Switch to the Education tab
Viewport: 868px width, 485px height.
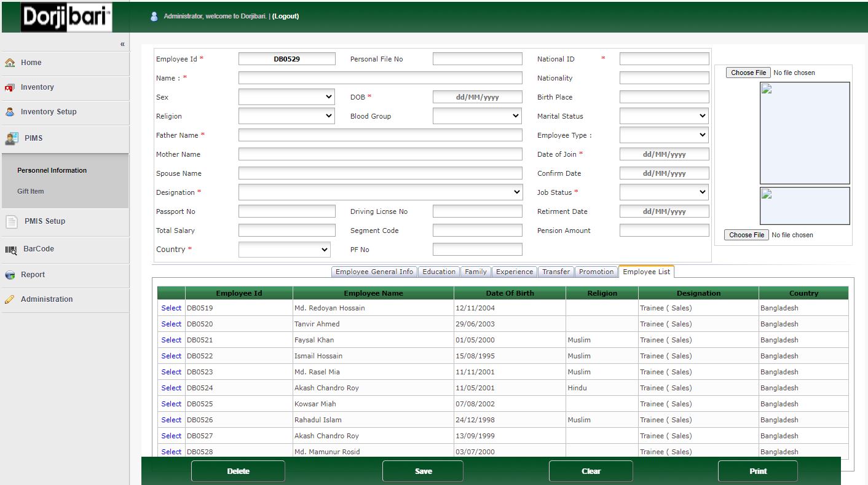point(438,271)
